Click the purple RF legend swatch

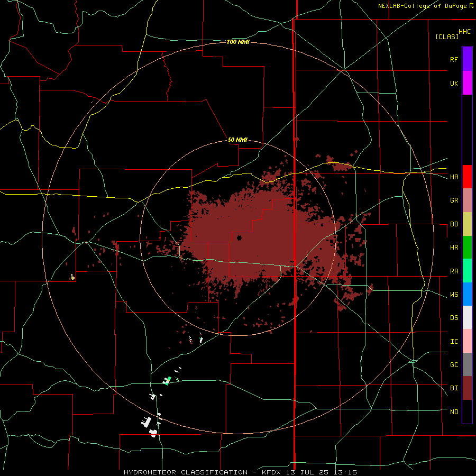[x=467, y=59]
